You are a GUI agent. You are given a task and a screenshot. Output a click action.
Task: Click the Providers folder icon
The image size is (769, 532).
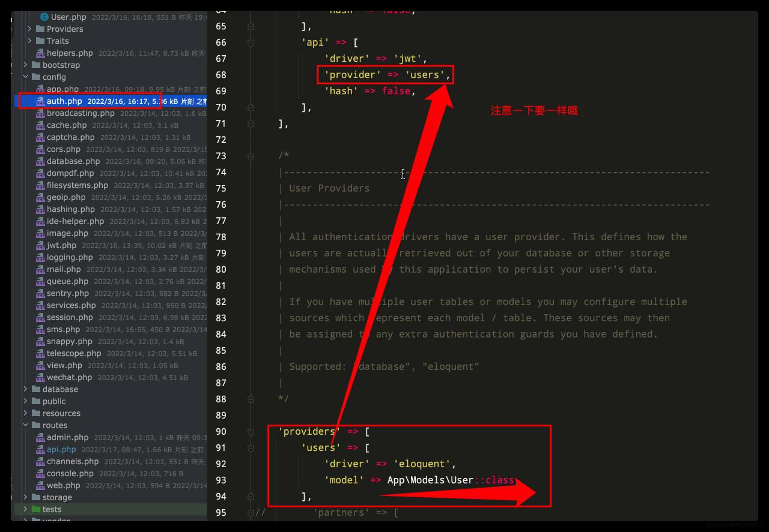(x=40, y=29)
